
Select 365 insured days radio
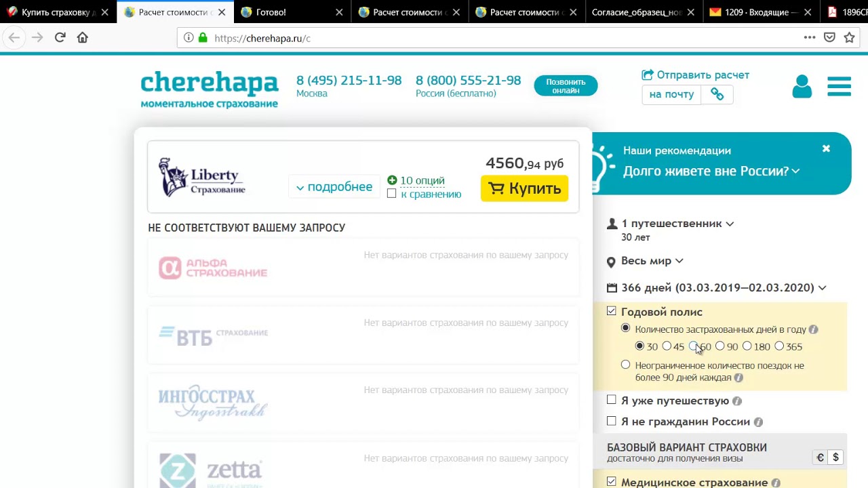[779, 346]
